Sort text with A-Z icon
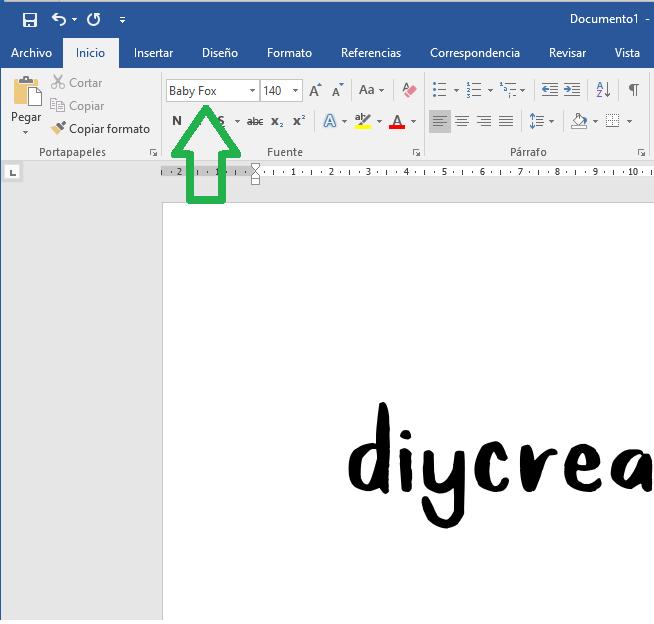This screenshot has width=654, height=624. pyautogui.click(x=603, y=90)
